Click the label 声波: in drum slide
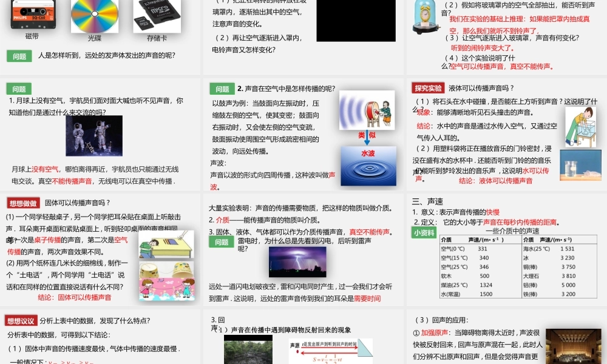607x364 pixels. point(219,163)
